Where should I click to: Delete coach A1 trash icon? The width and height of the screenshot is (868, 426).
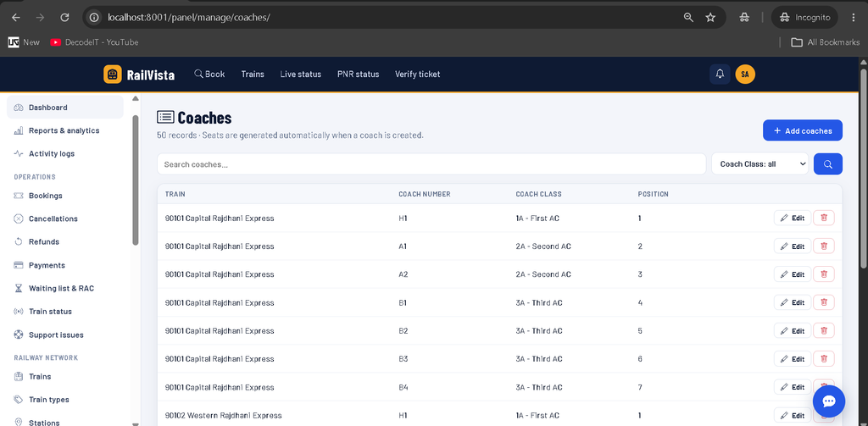click(824, 246)
